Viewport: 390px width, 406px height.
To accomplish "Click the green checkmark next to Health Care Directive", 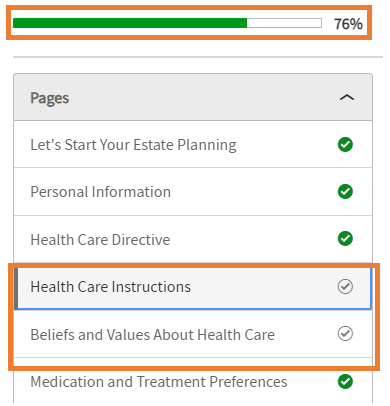I will pos(345,239).
